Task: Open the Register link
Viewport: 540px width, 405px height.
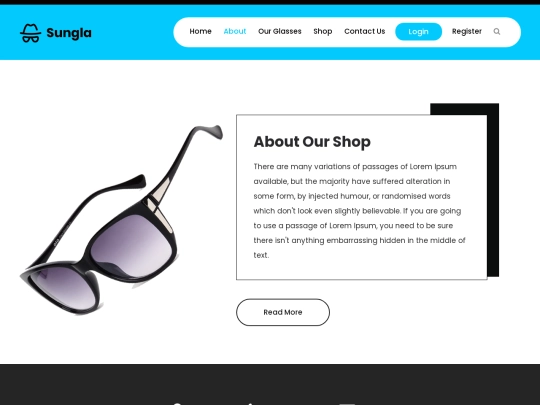Action: coord(467,31)
